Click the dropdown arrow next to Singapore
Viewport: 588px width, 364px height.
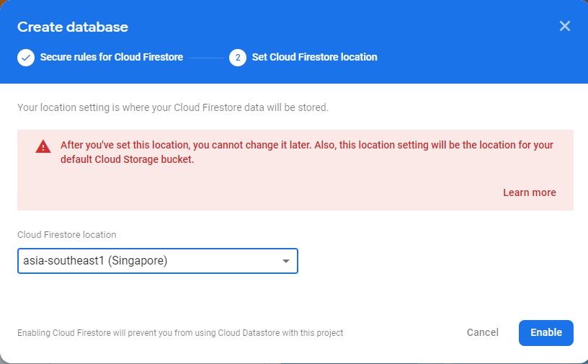pyautogui.click(x=286, y=261)
